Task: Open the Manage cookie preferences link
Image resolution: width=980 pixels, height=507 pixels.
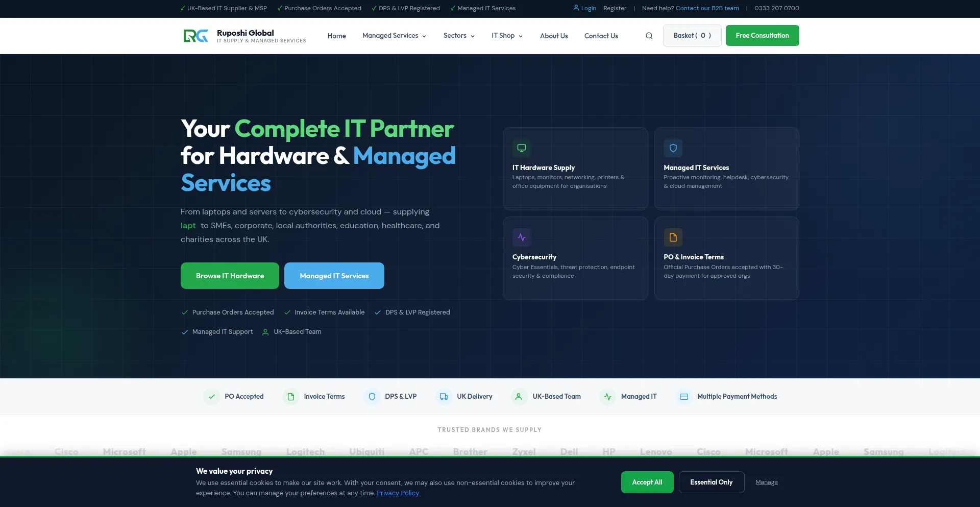Action: 767,482
